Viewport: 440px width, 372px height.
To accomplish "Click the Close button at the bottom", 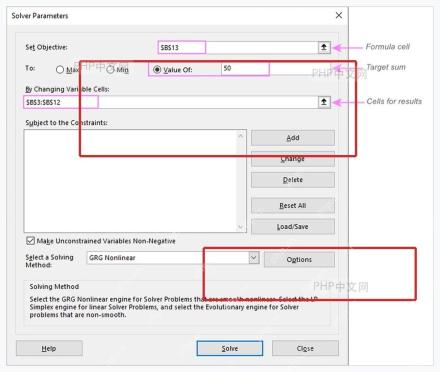I will 305,348.
